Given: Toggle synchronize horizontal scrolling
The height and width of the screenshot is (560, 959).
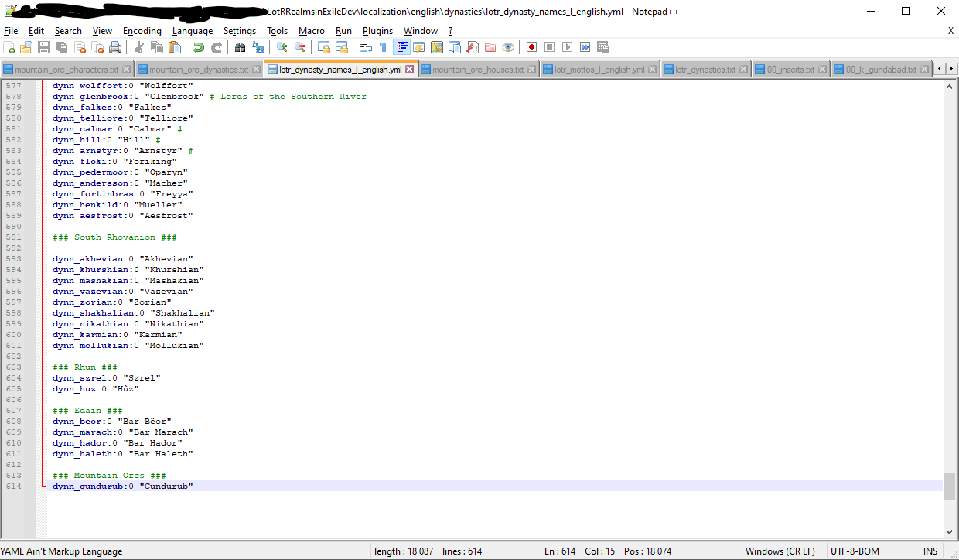Looking at the screenshot, I should (342, 47).
